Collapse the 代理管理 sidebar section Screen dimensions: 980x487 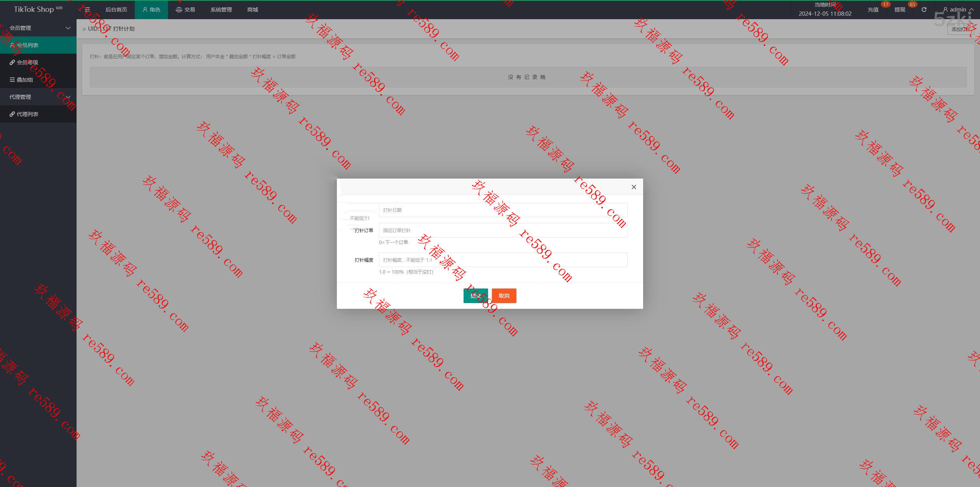pyautogui.click(x=68, y=97)
